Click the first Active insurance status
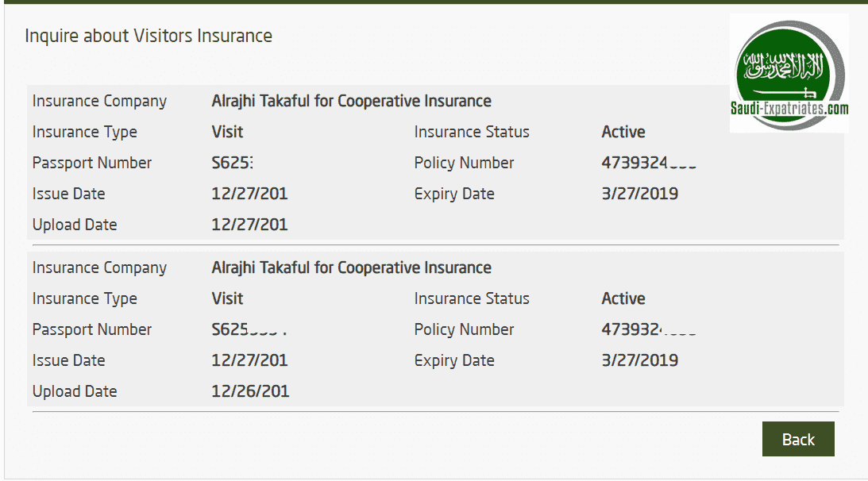868x481 pixels. point(623,132)
